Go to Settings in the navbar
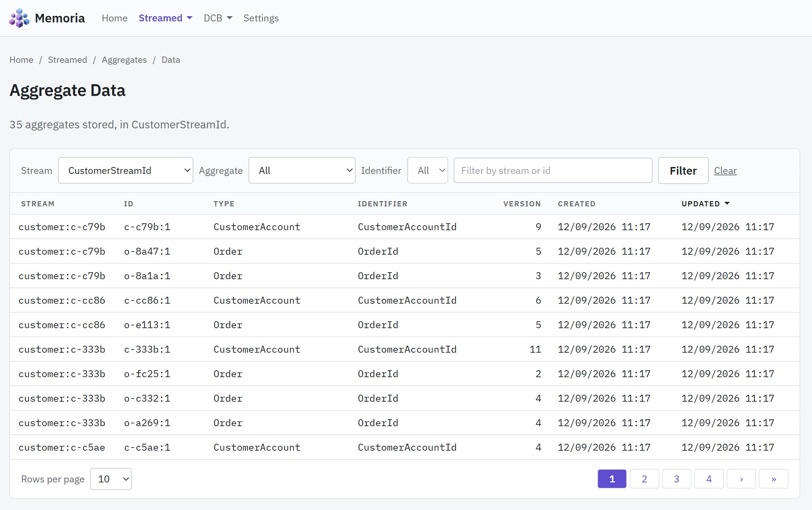 pyautogui.click(x=261, y=18)
